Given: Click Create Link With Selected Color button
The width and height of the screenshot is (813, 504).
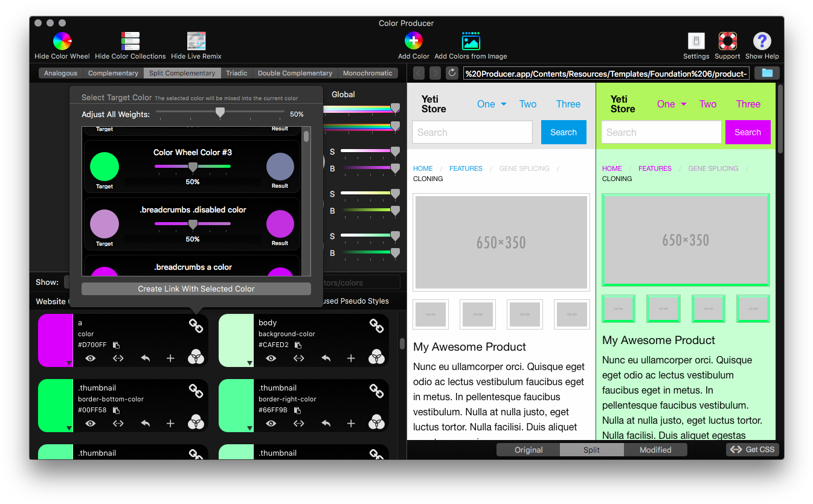Looking at the screenshot, I should (196, 289).
